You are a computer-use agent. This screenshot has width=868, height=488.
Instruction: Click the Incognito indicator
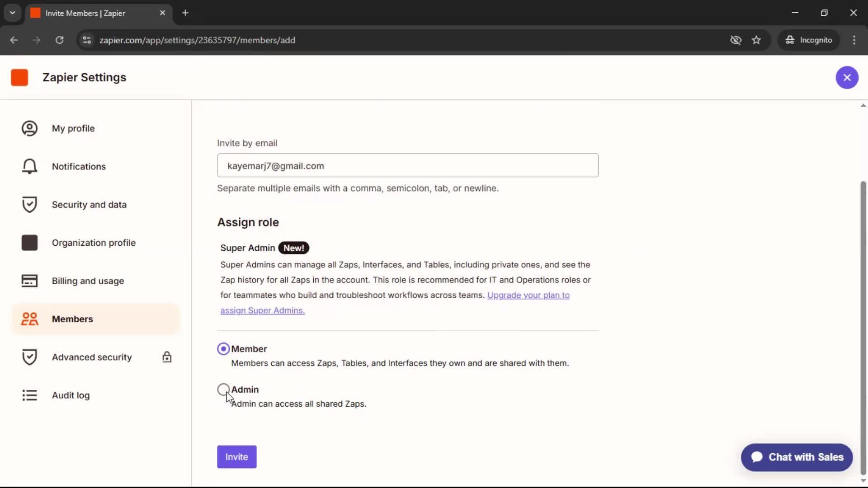809,40
